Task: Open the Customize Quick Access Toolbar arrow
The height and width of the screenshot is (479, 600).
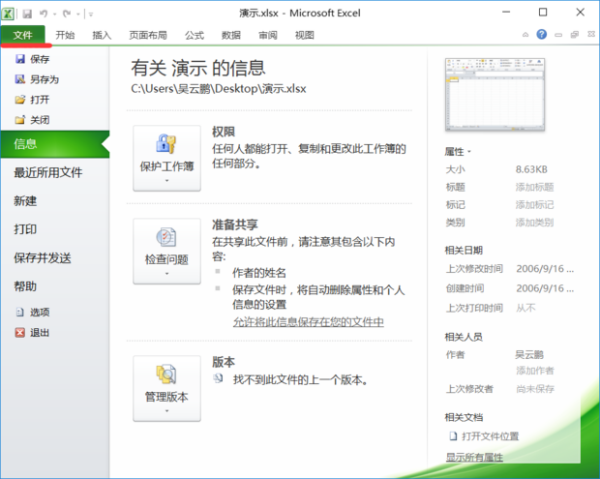Action: tap(91, 14)
